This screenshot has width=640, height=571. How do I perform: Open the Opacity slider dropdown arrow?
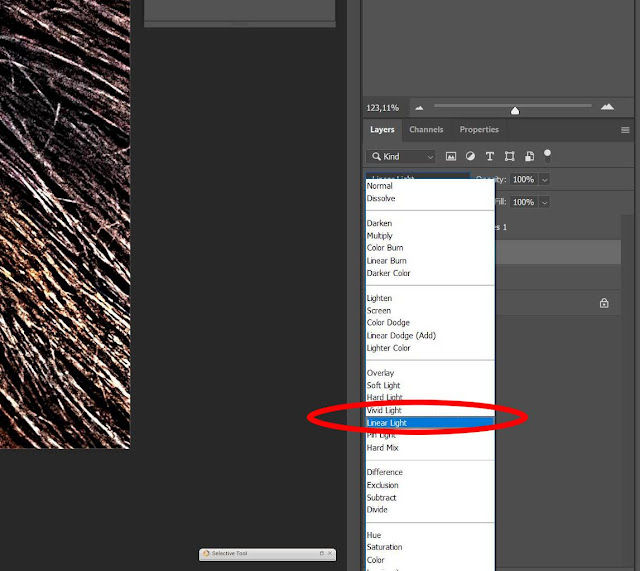coord(544,180)
